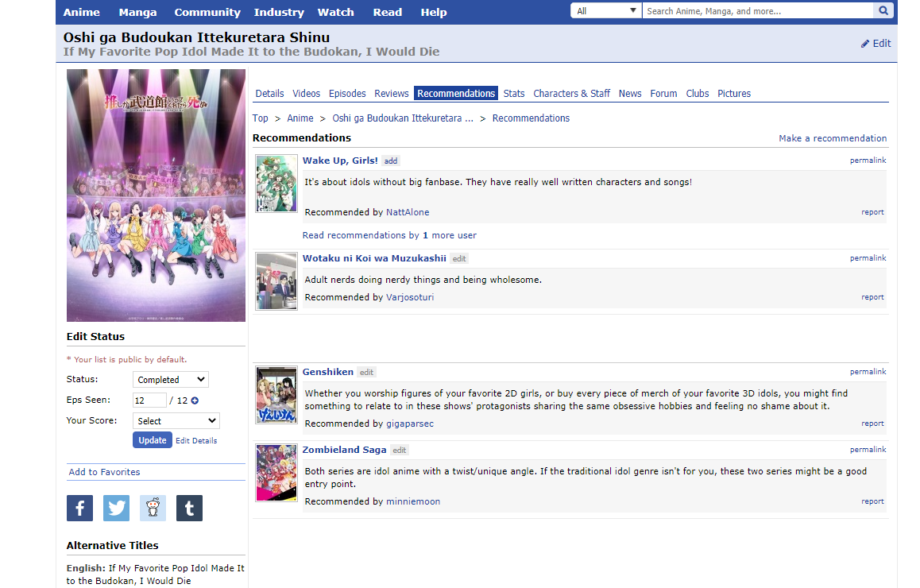This screenshot has height=588, width=920.
Task: Expand the All search category dropdown
Action: click(605, 11)
